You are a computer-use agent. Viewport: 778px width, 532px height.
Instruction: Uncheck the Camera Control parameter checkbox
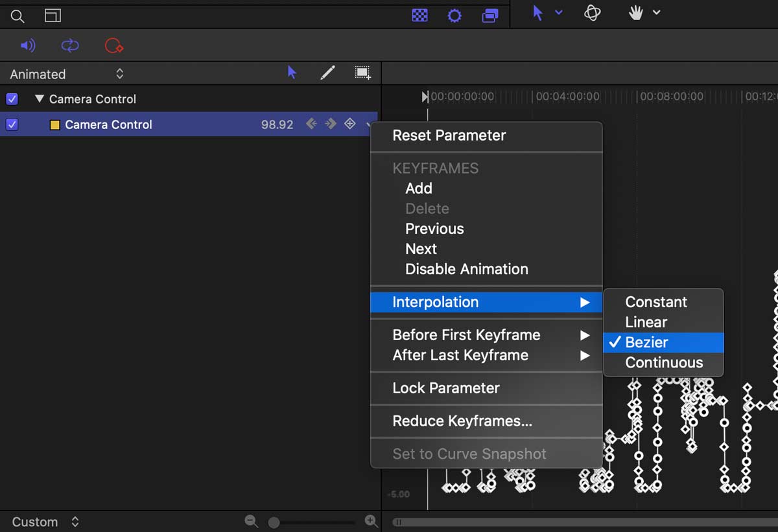12,124
